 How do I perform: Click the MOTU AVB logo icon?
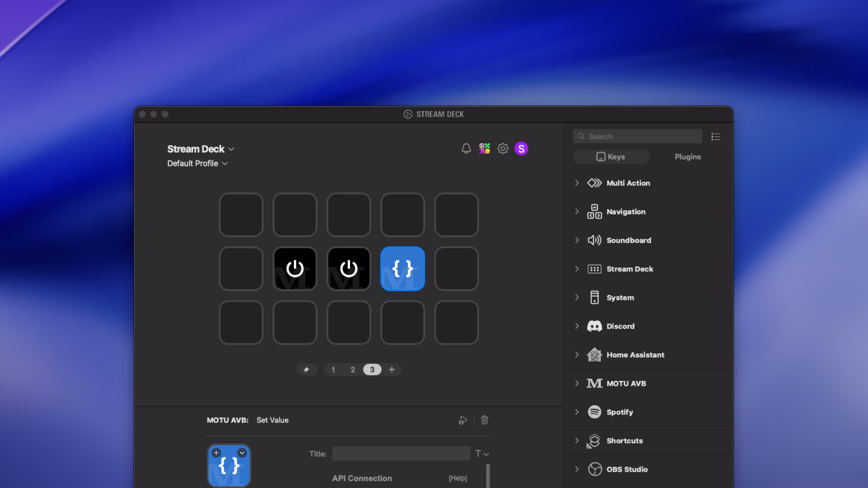point(594,383)
